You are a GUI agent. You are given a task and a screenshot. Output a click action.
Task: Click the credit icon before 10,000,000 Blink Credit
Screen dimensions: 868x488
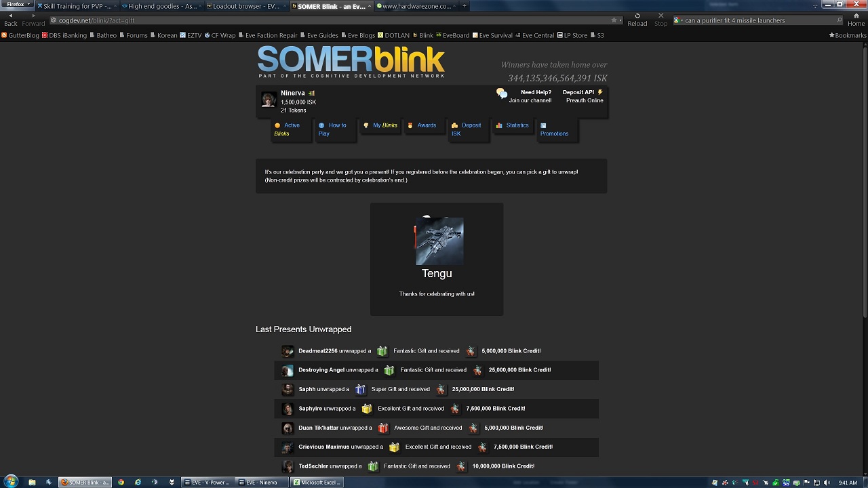coord(461,466)
